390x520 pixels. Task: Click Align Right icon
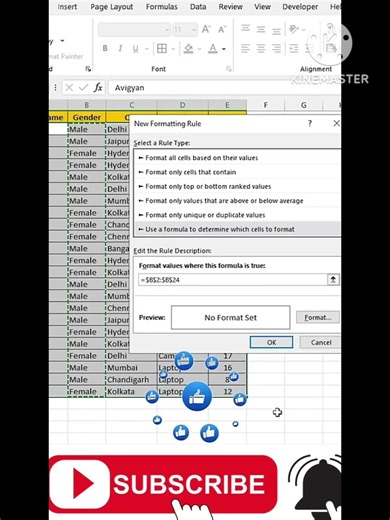[x=276, y=49]
